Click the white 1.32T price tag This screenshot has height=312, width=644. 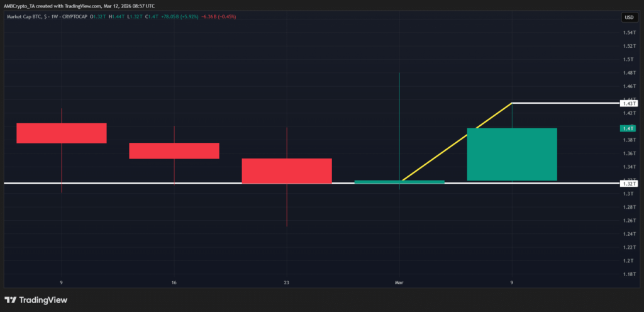click(x=628, y=184)
